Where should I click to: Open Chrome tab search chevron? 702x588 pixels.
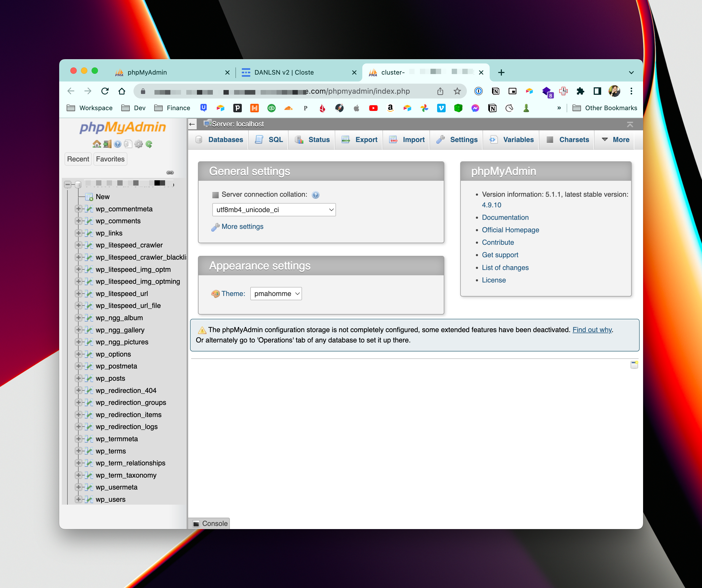[x=631, y=72]
